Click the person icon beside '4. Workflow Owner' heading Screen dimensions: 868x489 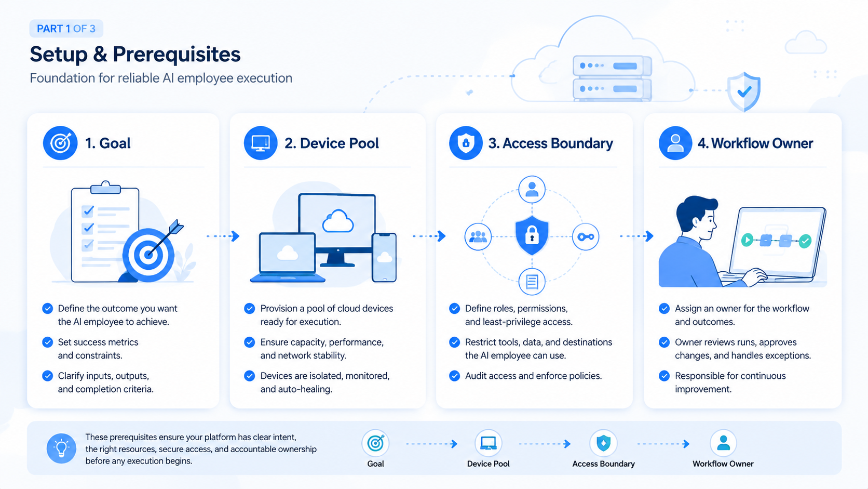point(675,143)
